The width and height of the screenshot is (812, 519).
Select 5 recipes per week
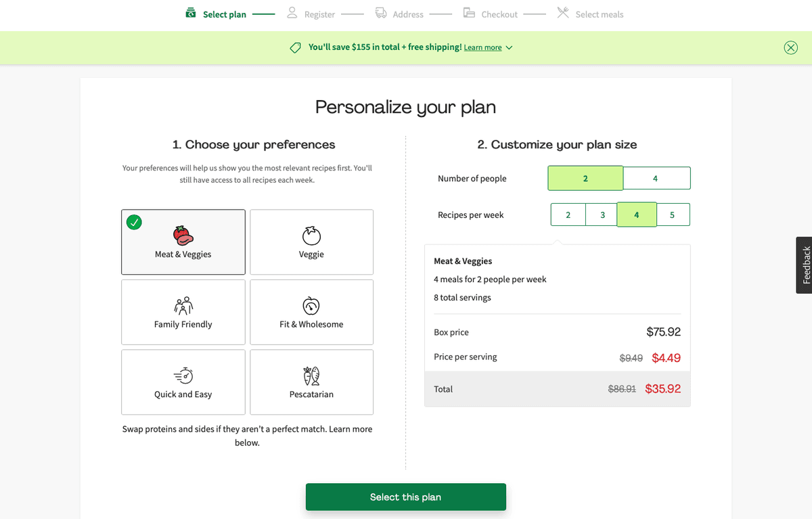tap(672, 215)
